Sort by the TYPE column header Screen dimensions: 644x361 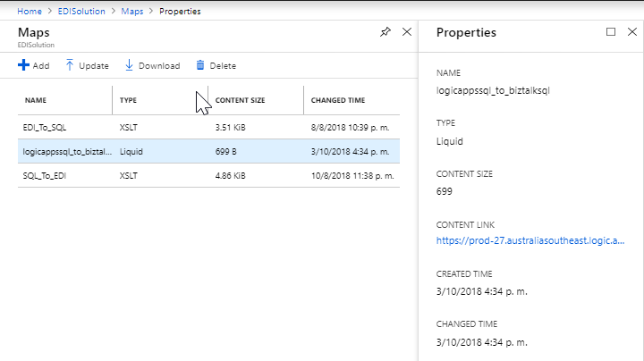pyautogui.click(x=128, y=100)
